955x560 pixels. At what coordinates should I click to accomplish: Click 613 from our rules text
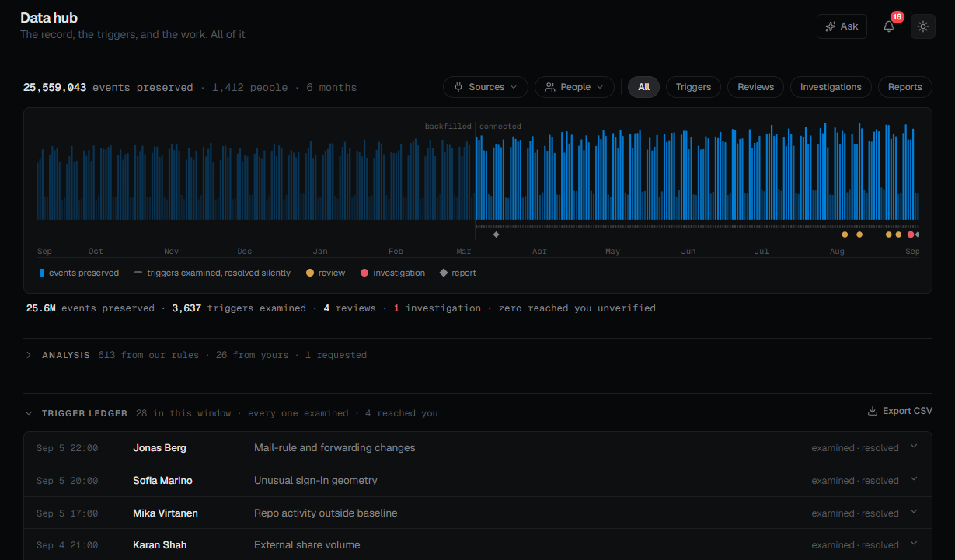tap(148, 355)
